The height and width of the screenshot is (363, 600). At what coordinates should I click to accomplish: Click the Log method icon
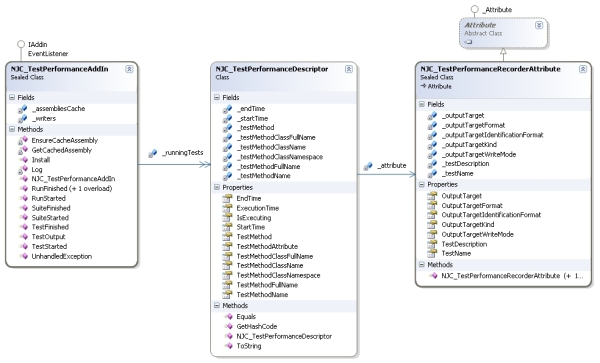tap(23, 169)
